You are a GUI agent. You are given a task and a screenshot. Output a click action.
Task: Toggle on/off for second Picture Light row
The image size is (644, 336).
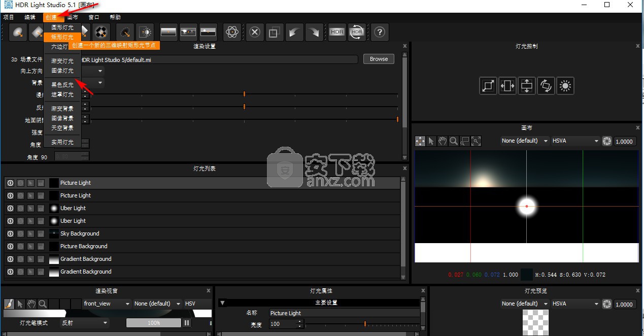coord(10,195)
